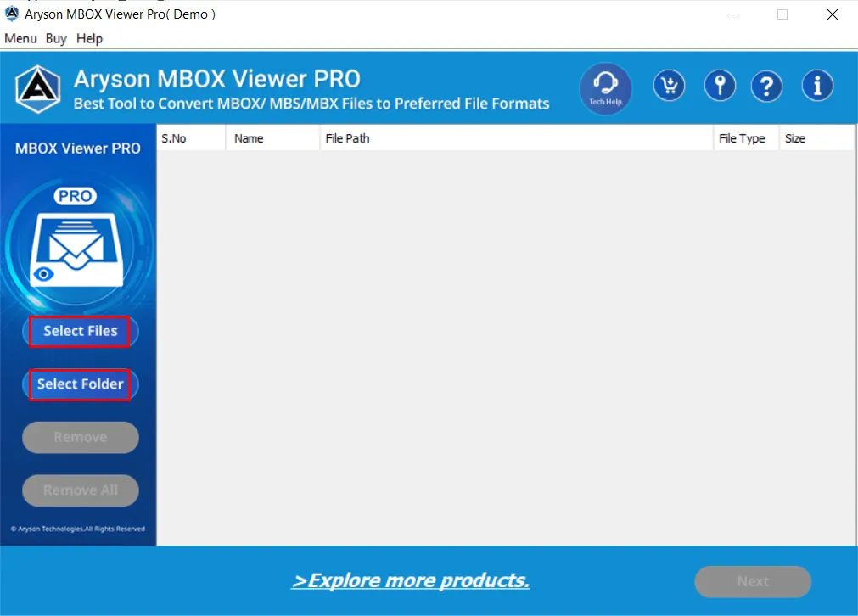Click the Size column header
858x616 pixels.
pyautogui.click(x=816, y=137)
